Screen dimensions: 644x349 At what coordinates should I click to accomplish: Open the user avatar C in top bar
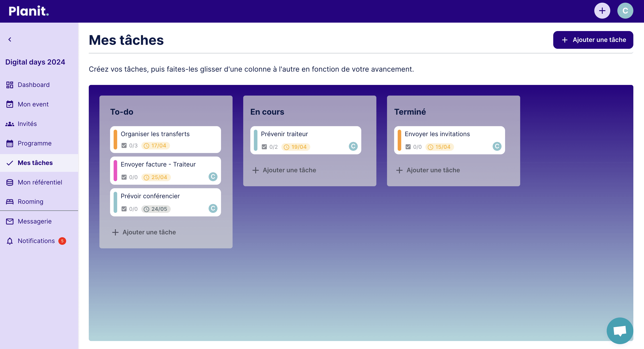pyautogui.click(x=625, y=11)
